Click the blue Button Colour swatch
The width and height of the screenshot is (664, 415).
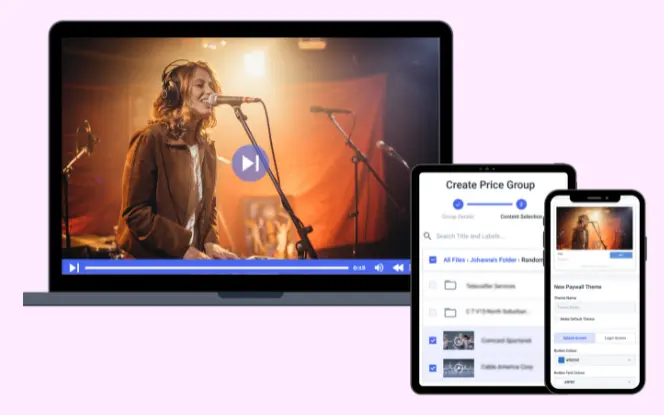point(561,360)
